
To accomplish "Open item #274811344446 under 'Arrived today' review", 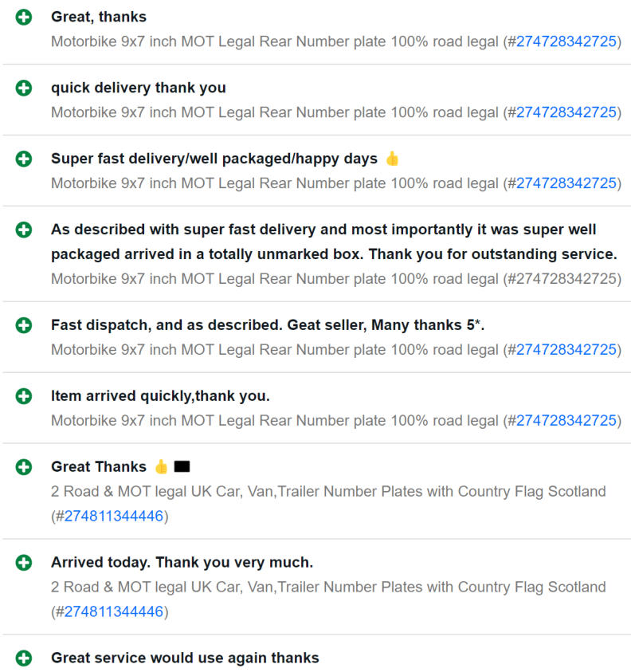I will point(113,611).
